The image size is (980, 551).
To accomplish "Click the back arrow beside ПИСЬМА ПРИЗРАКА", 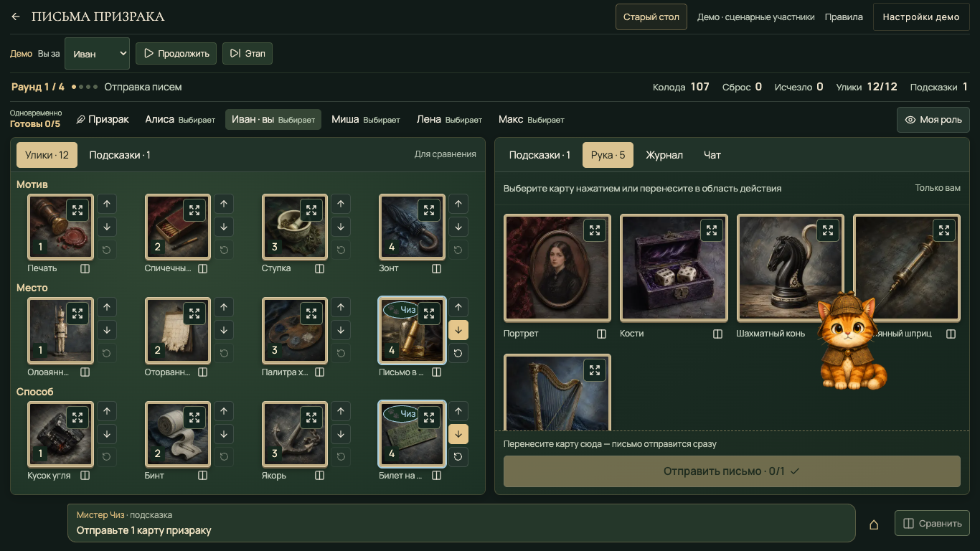I will (x=16, y=17).
